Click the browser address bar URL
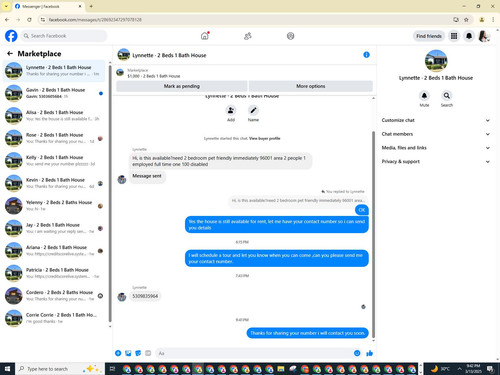 click(95, 20)
